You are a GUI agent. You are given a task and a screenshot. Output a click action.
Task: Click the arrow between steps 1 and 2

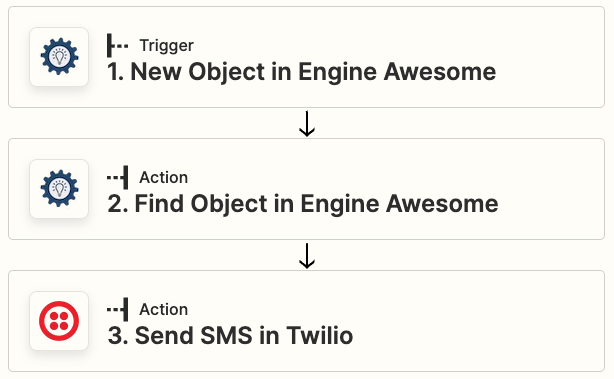click(307, 123)
